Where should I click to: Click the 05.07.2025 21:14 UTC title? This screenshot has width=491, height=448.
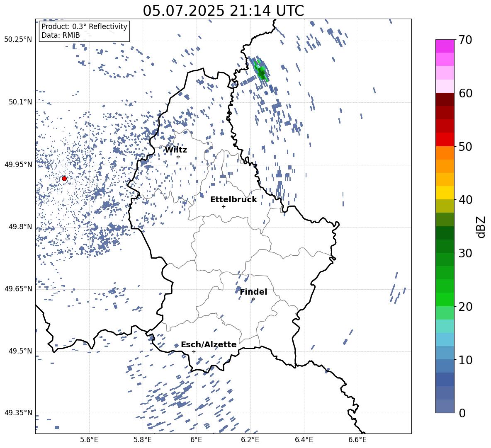pos(224,11)
